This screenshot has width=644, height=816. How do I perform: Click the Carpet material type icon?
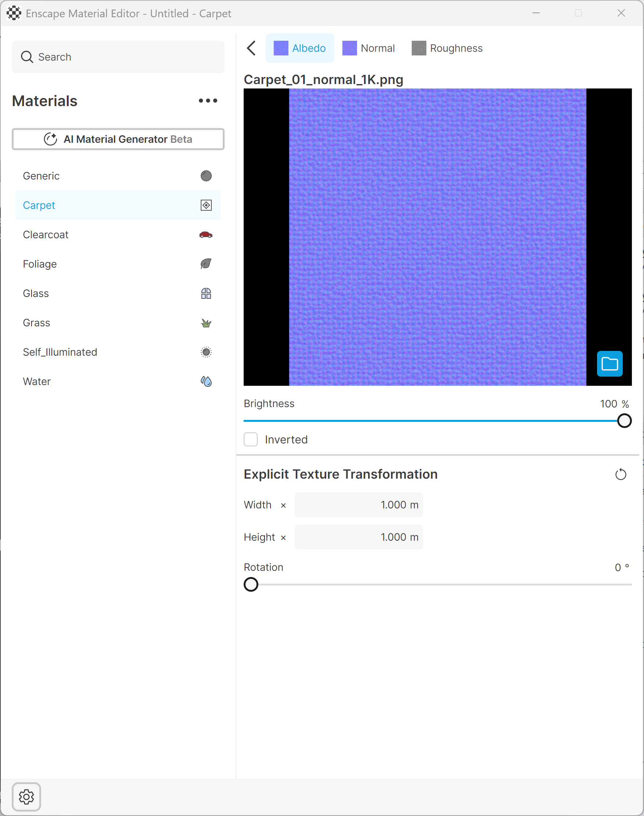(206, 205)
